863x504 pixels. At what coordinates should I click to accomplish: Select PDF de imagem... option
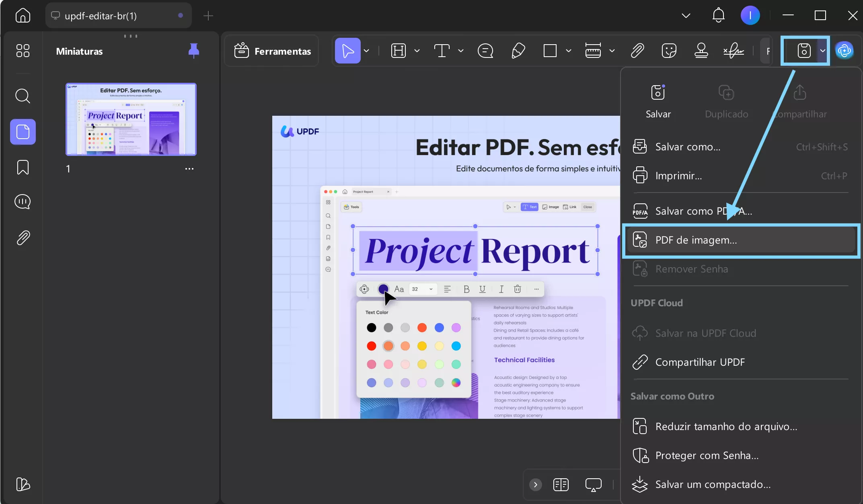click(x=741, y=240)
